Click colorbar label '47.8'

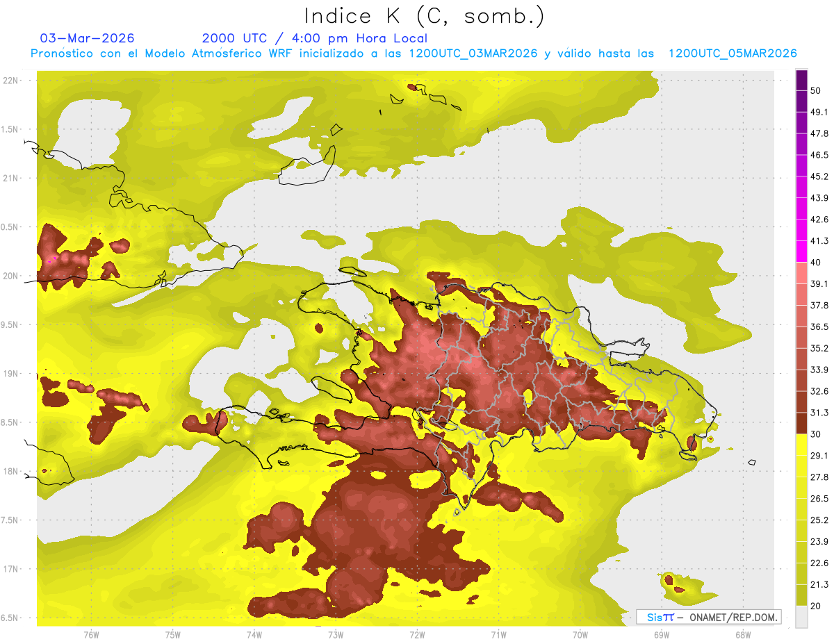[x=819, y=133]
